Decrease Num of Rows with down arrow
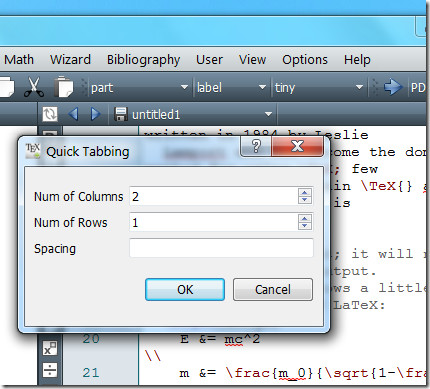This screenshot has width=430, height=389. pos(305,226)
